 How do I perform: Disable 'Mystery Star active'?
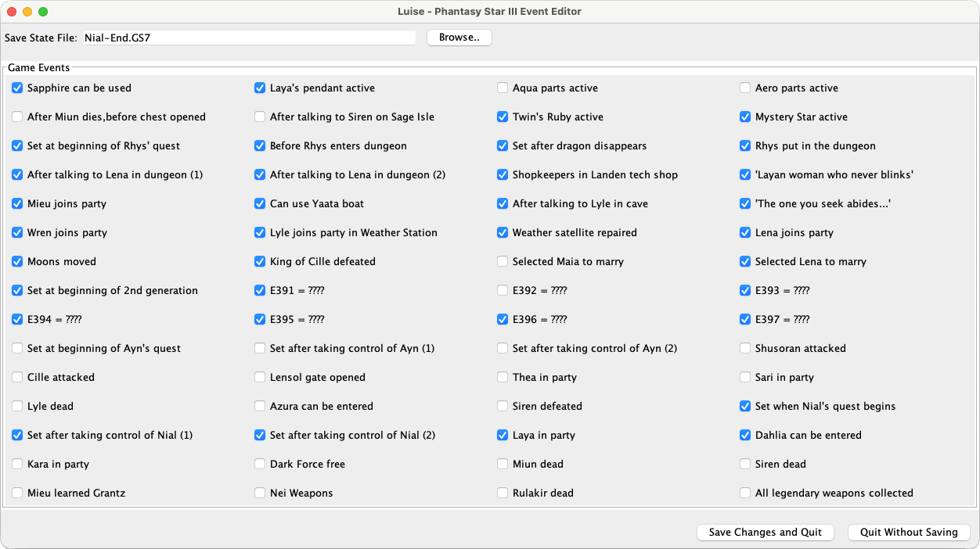pyautogui.click(x=745, y=117)
